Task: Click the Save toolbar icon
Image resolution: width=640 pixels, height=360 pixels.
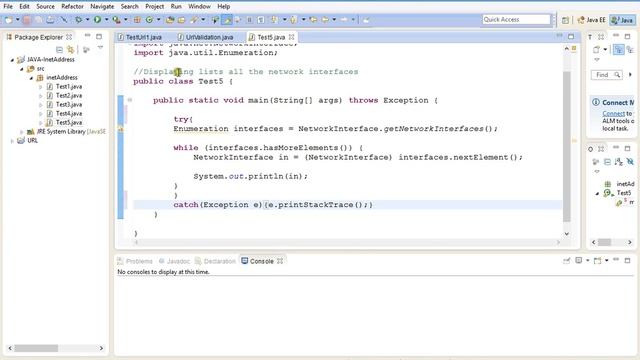Action: point(27,20)
